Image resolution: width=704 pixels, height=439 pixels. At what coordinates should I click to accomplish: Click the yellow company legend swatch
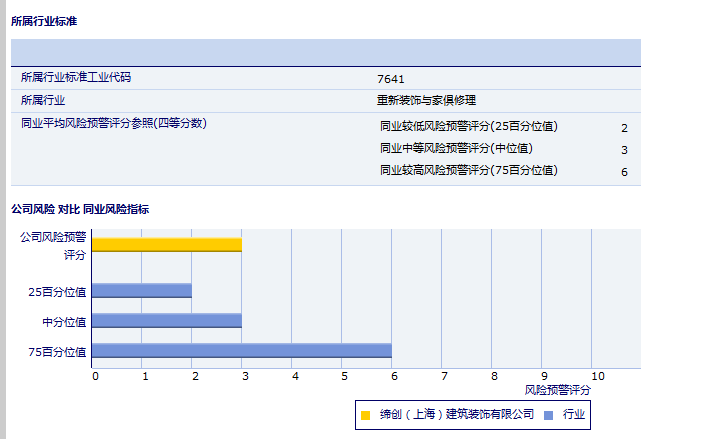[366, 414]
